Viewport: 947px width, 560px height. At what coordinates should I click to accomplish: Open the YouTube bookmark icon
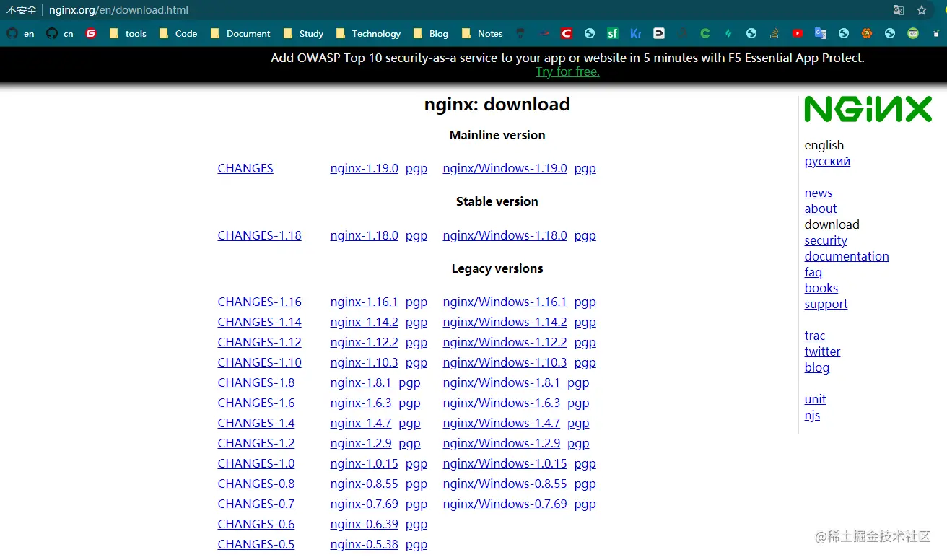798,33
